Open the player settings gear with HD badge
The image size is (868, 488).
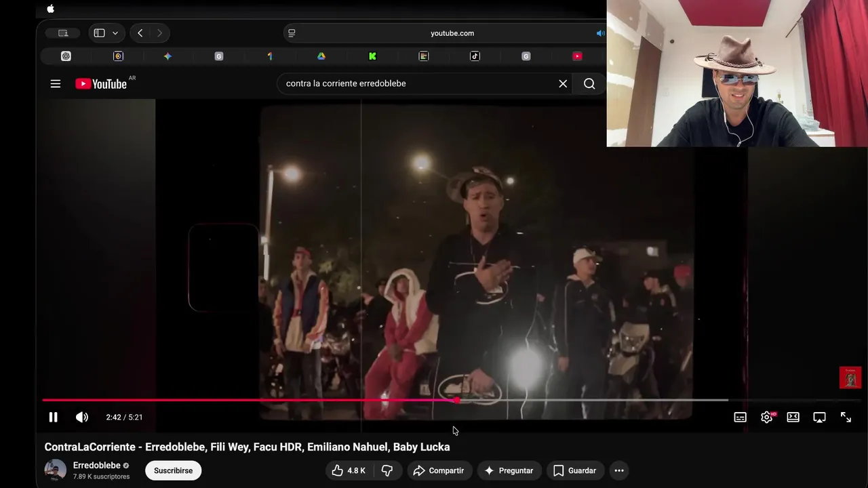[767, 417]
